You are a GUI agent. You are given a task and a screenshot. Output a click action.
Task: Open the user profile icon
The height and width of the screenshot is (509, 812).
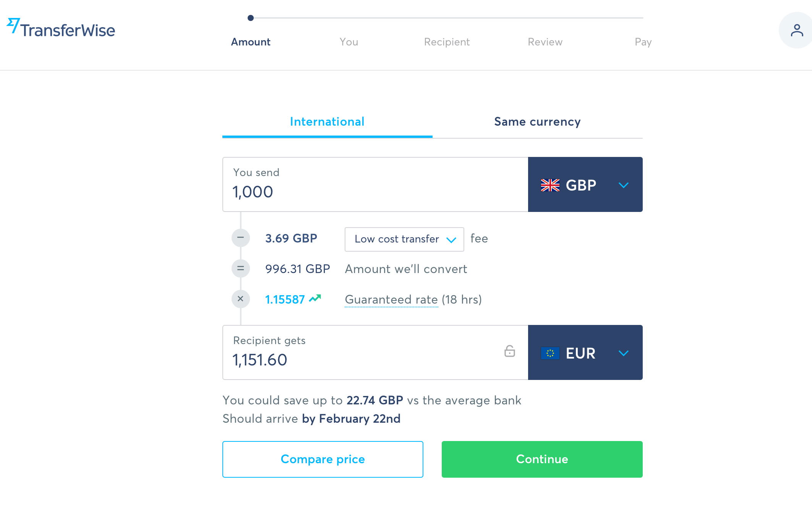click(x=796, y=30)
